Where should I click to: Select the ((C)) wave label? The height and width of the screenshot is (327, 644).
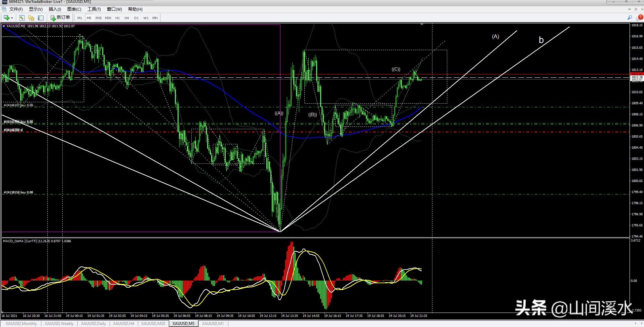point(396,69)
